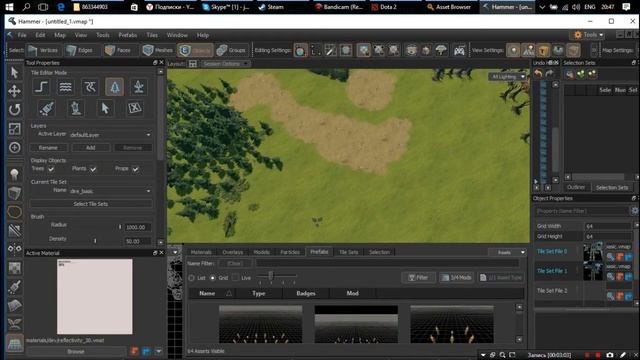Activate the Entity lightbulb tool
The width and height of the screenshot is (640, 360).
pos(15,174)
